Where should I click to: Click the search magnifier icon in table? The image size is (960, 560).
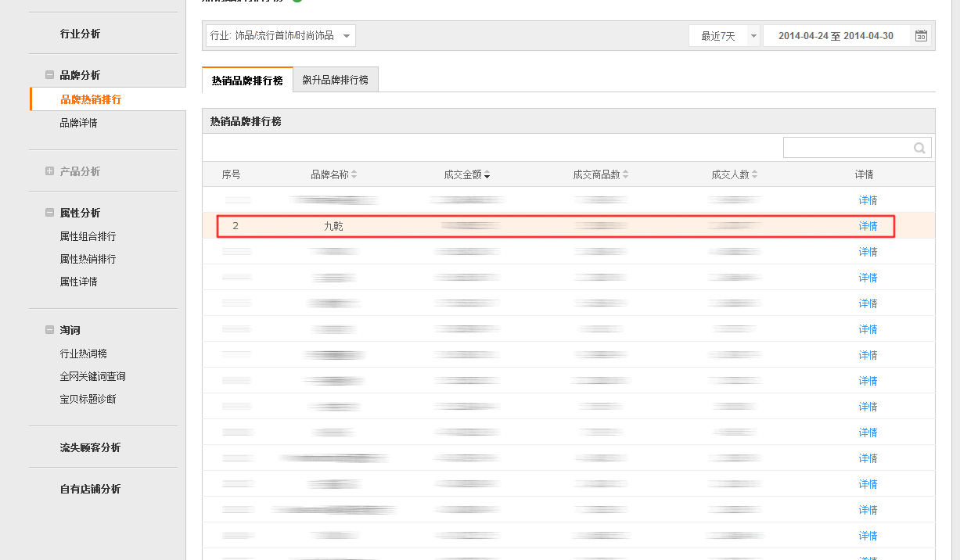(919, 148)
